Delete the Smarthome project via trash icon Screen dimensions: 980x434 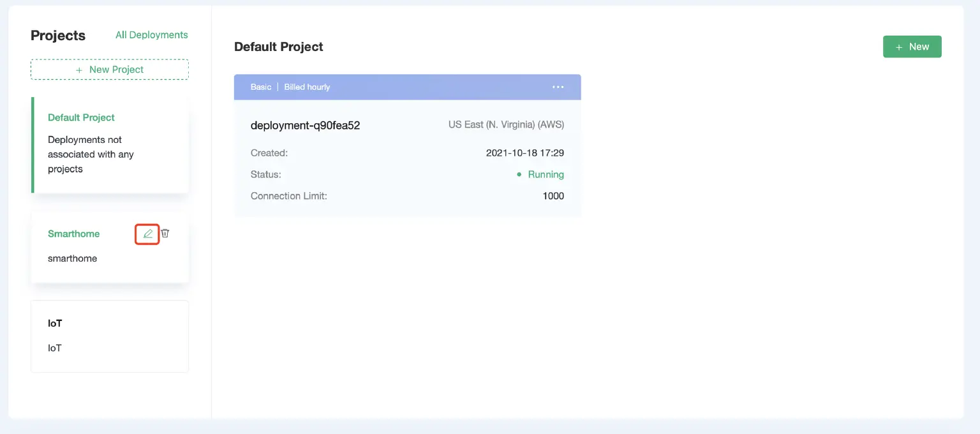coord(165,233)
